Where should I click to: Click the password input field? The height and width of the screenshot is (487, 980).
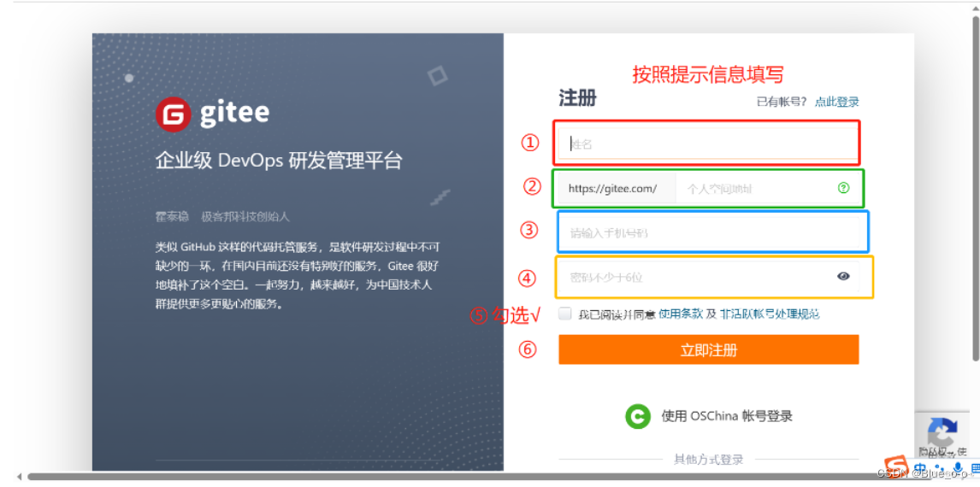click(x=709, y=277)
